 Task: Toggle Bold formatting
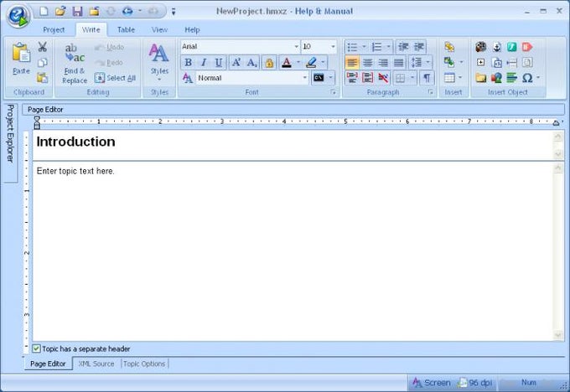coord(189,63)
